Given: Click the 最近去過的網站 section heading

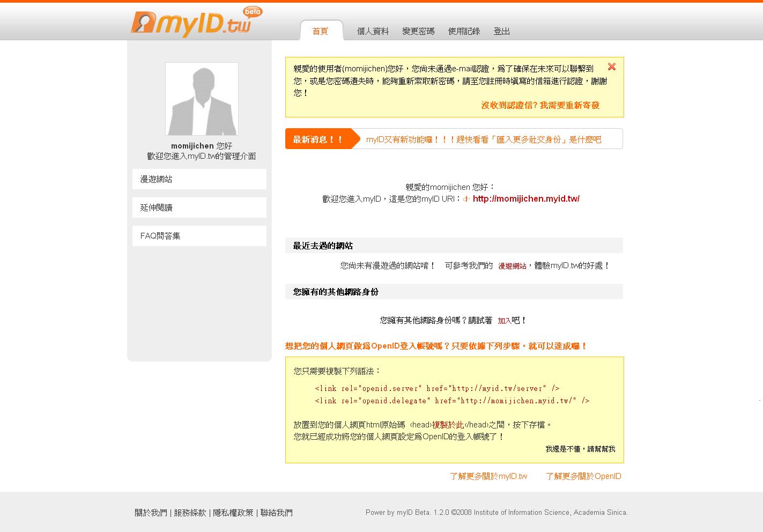Looking at the screenshot, I should (x=323, y=246).
